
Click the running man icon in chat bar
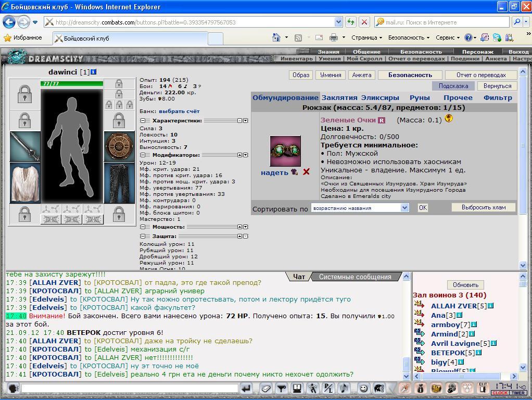(312, 388)
